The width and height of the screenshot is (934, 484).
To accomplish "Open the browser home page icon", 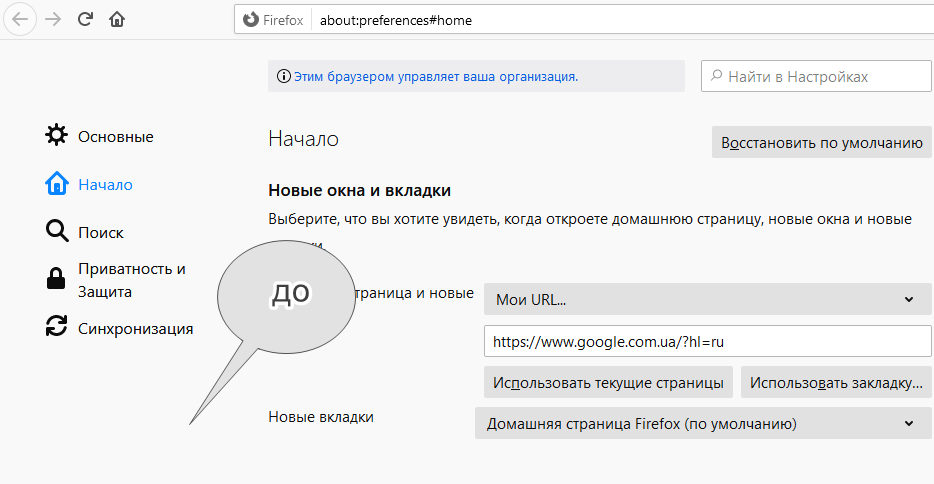I will (117, 20).
